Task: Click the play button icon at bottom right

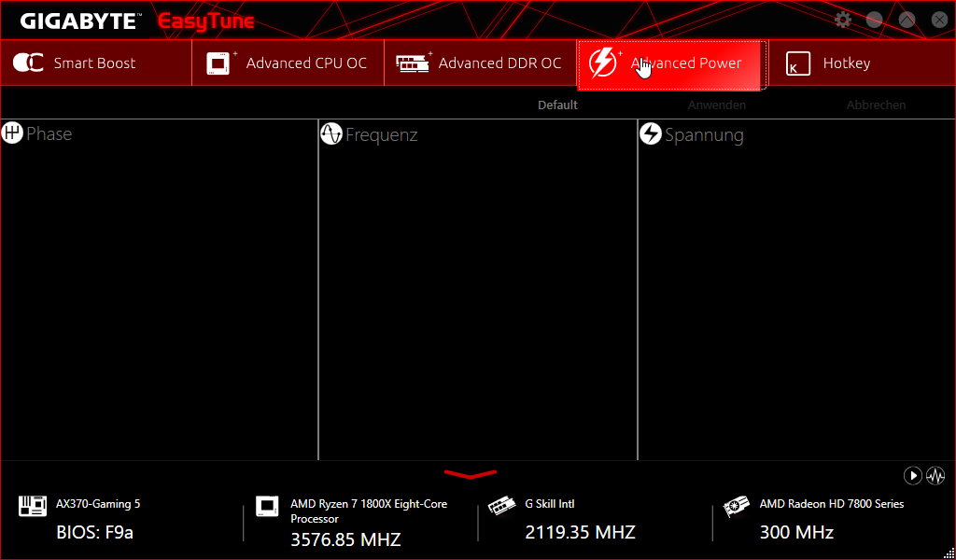Action: (x=912, y=475)
